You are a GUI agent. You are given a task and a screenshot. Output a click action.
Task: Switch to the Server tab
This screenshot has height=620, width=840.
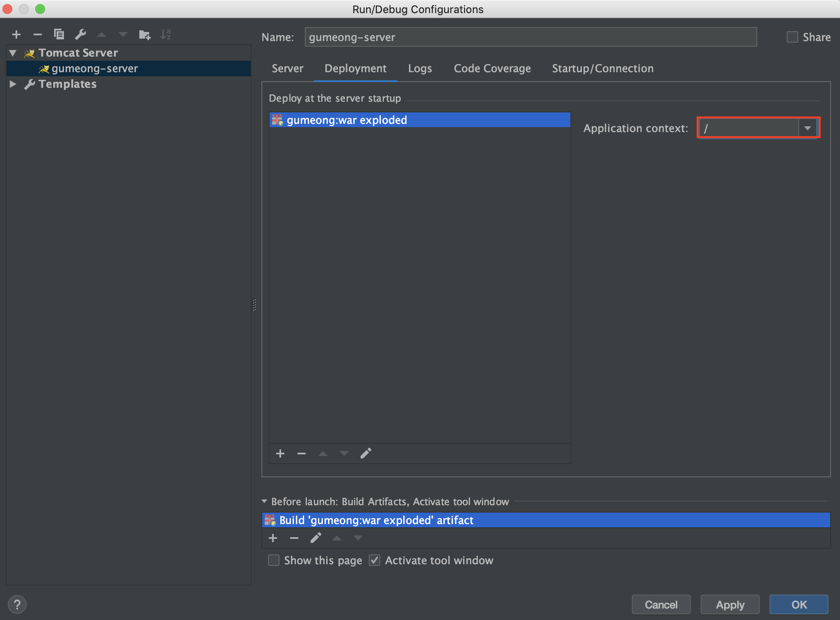288,68
